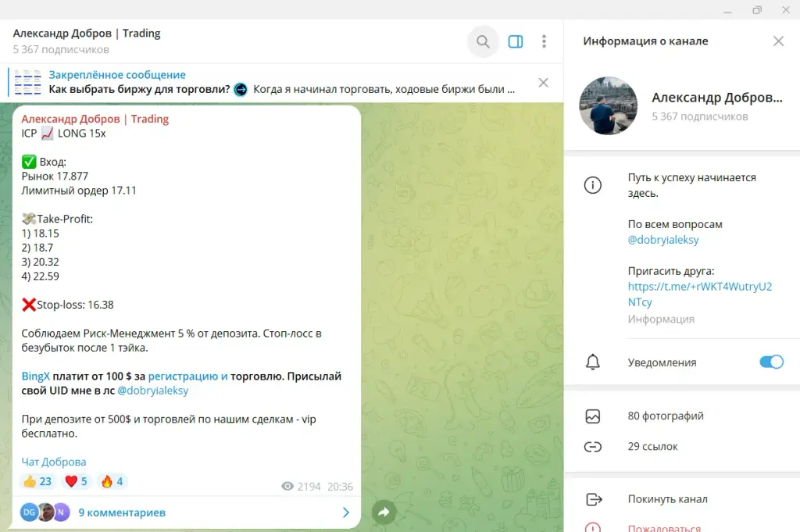Click the shared links chain icon
800x532 pixels.
tap(592, 447)
